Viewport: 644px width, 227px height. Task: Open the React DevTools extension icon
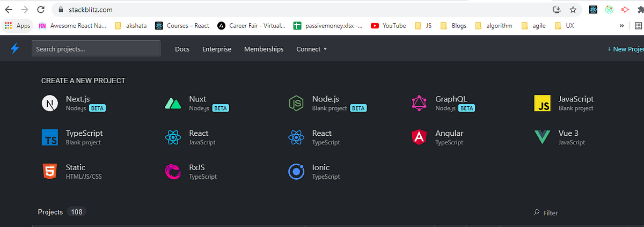(593, 10)
